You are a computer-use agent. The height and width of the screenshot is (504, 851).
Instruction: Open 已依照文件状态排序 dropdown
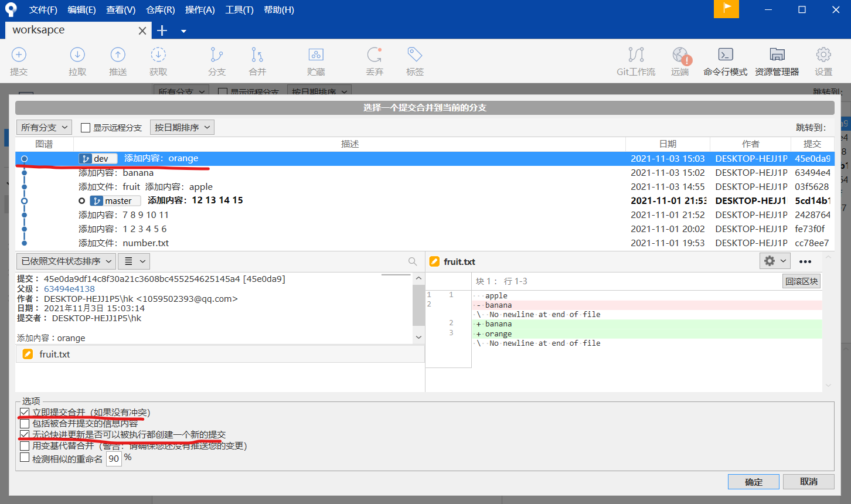pyautogui.click(x=66, y=261)
